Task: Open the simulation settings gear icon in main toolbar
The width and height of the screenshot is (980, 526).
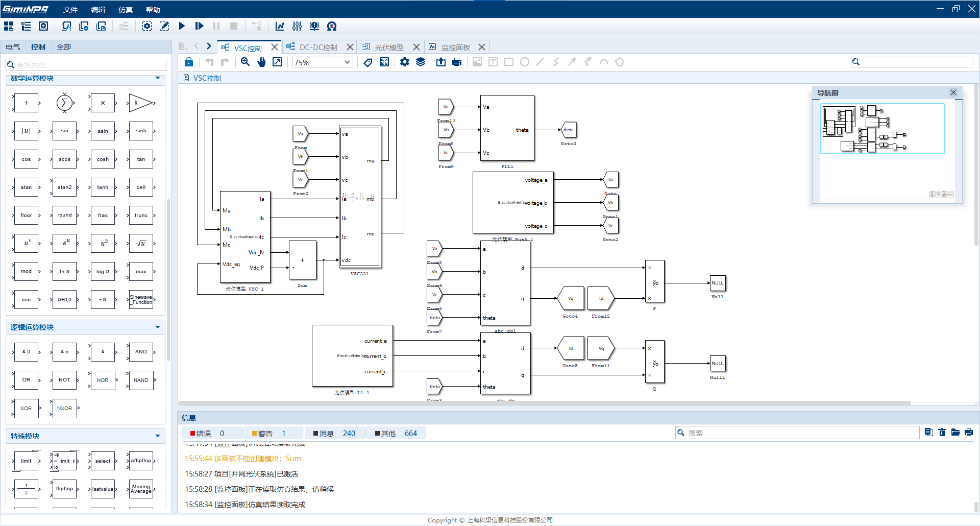Action: tap(147, 26)
